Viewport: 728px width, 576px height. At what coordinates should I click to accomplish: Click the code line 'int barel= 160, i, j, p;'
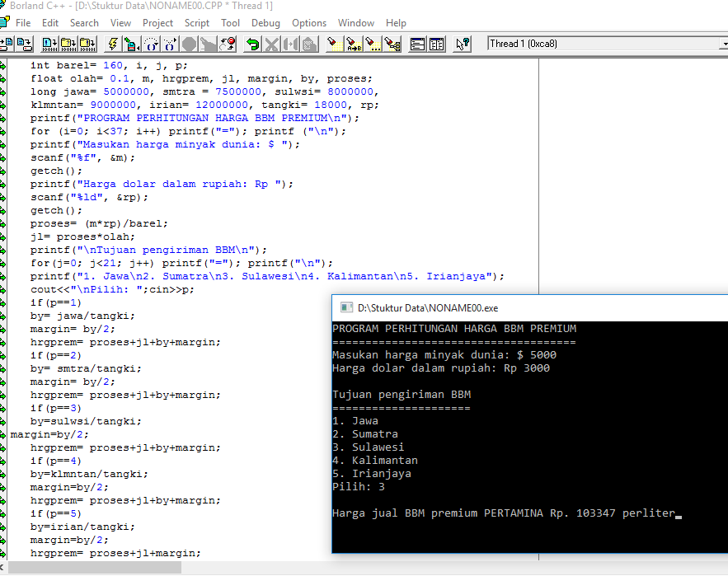tap(109, 65)
